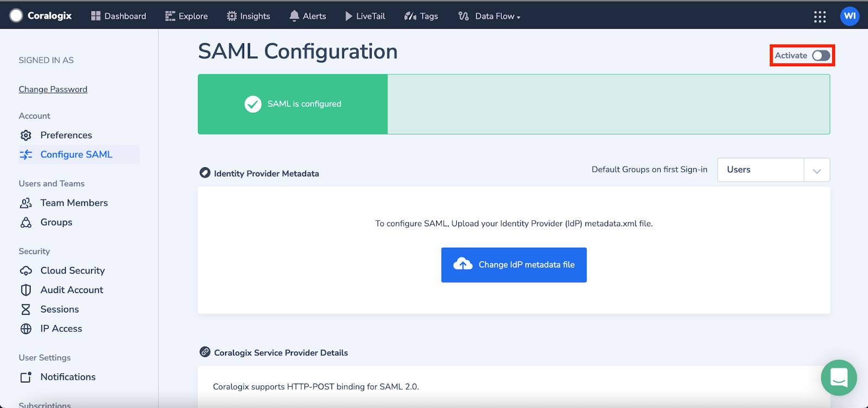Click the cloud upload icon on button
This screenshot has height=408, width=868.
(x=463, y=264)
